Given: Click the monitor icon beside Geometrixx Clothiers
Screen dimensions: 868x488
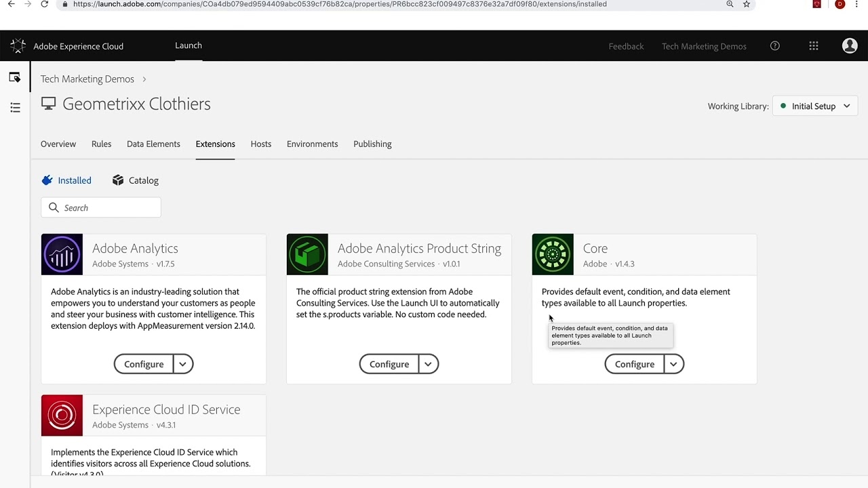Looking at the screenshot, I should pyautogui.click(x=48, y=104).
